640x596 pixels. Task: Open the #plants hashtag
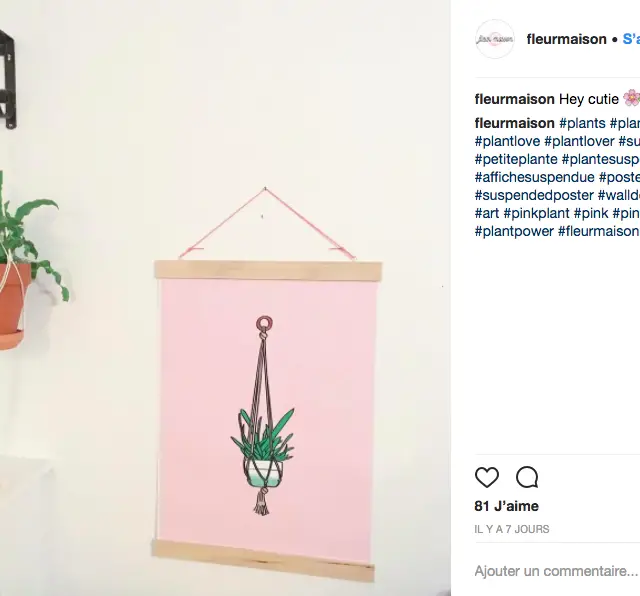click(x=582, y=123)
